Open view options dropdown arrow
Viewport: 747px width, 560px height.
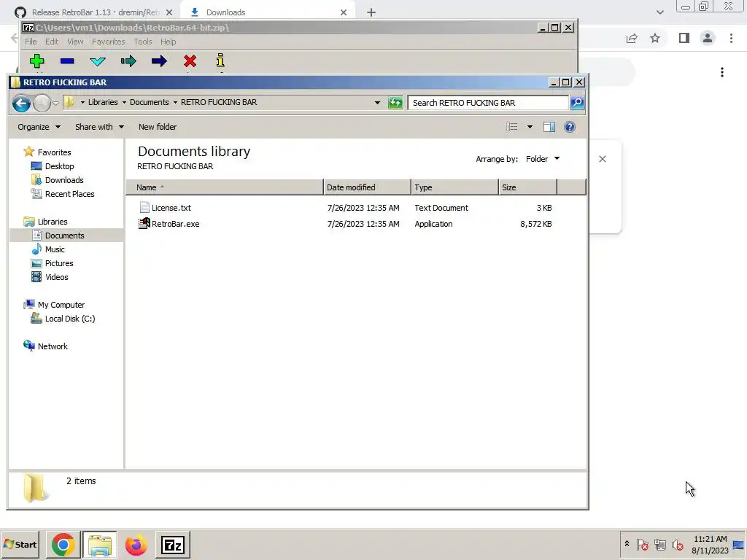click(x=530, y=127)
